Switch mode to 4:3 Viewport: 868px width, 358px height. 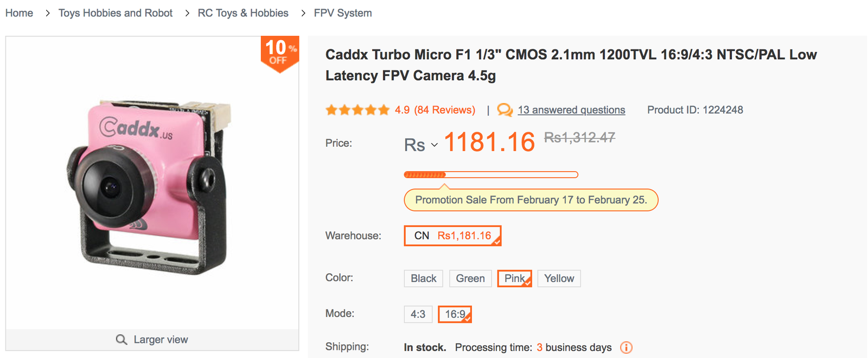point(418,315)
